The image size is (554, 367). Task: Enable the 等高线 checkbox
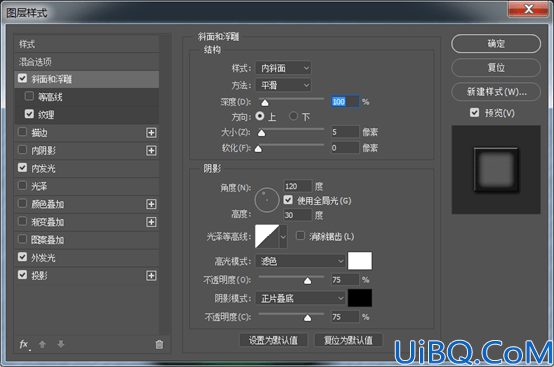click(x=29, y=96)
